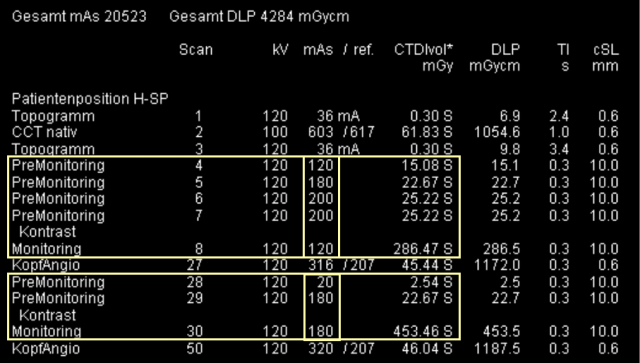
Task: Click the PreMonitoring label of scan 29
Action: tap(58, 298)
